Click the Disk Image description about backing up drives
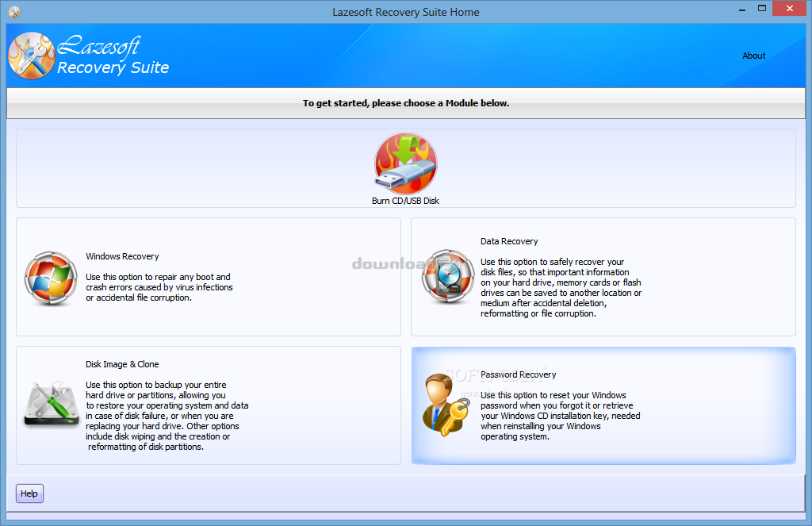This screenshot has height=526, width=812. 167,416
